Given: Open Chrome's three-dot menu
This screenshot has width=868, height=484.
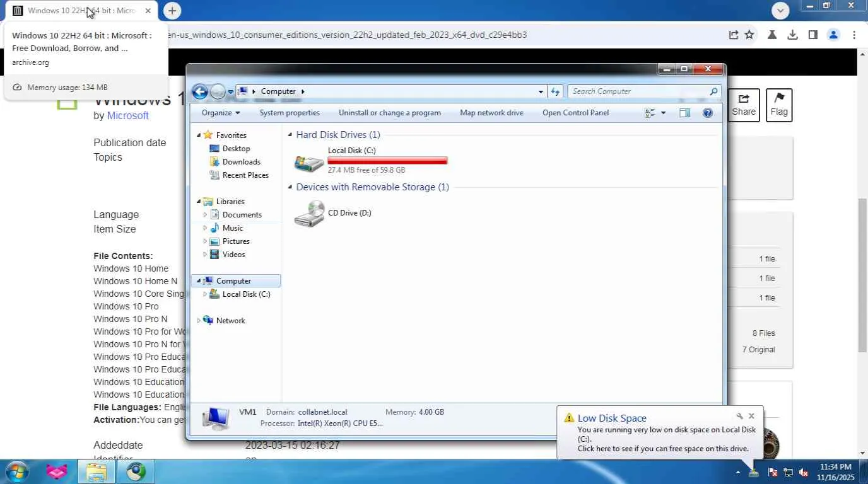Looking at the screenshot, I should click(x=854, y=35).
